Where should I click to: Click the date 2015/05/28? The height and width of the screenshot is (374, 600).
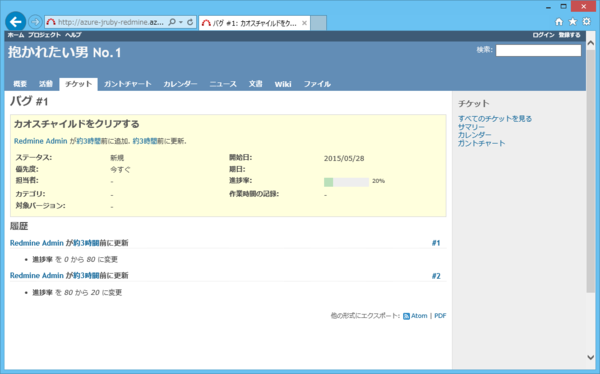344,158
